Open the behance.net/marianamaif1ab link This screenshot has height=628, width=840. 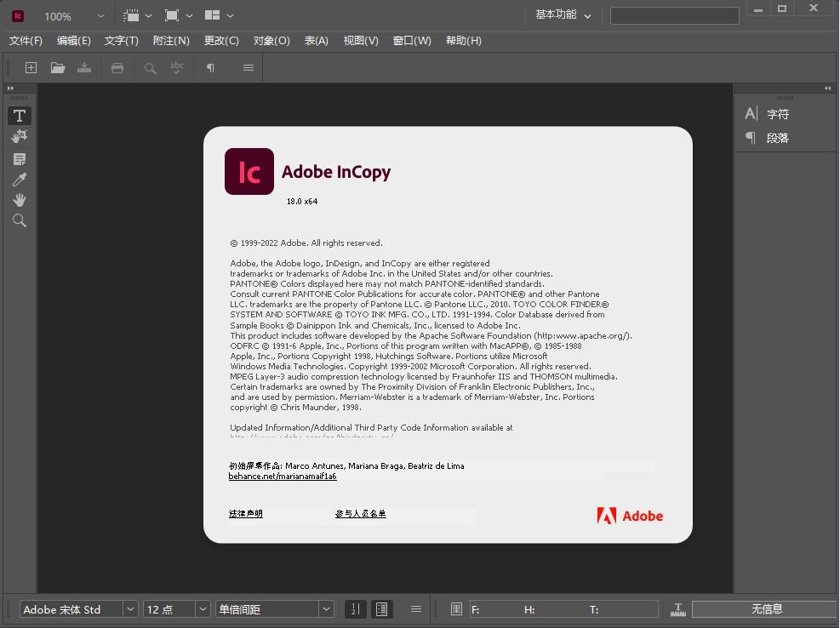tap(281, 476)
